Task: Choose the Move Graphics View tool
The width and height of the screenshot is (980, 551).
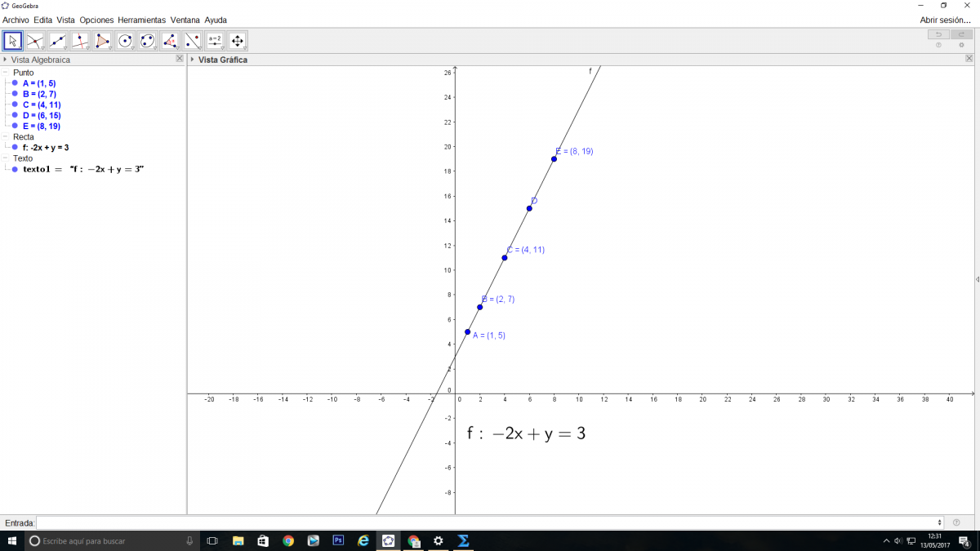Action: [237, 41]
